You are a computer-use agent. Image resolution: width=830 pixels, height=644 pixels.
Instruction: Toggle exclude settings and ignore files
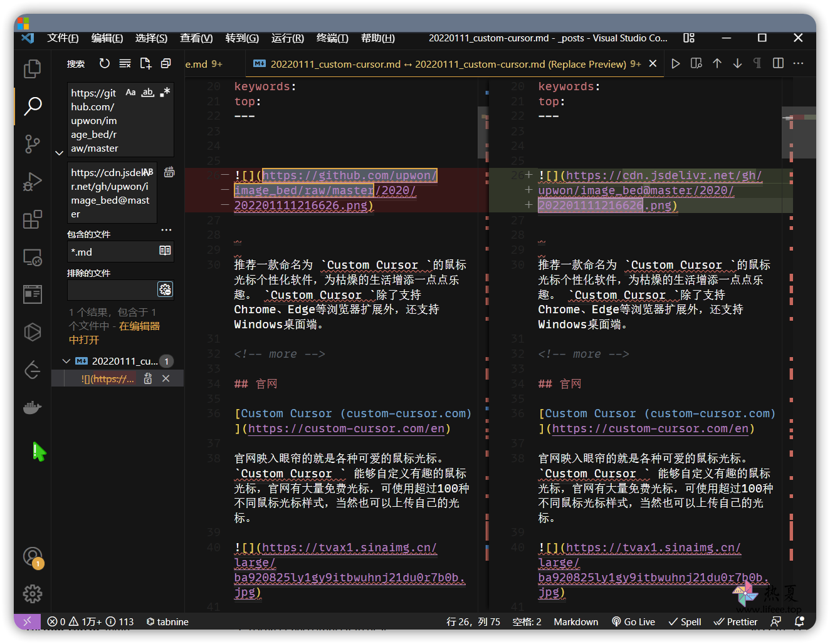click(x=165, y=289)
